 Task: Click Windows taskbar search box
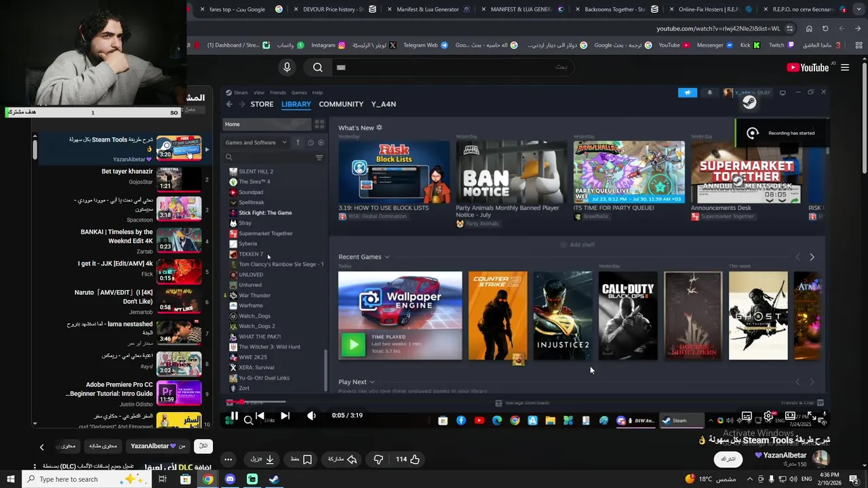coord(86,479)
